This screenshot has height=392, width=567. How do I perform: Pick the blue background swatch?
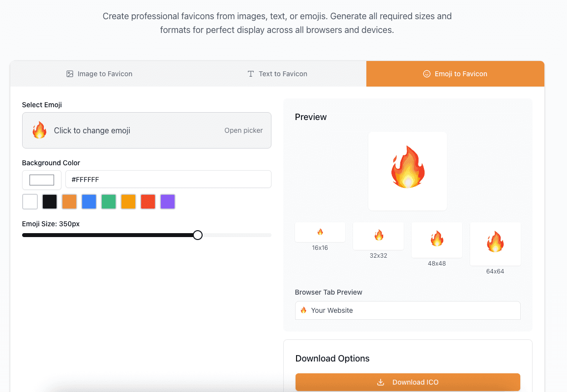[89, 202]
